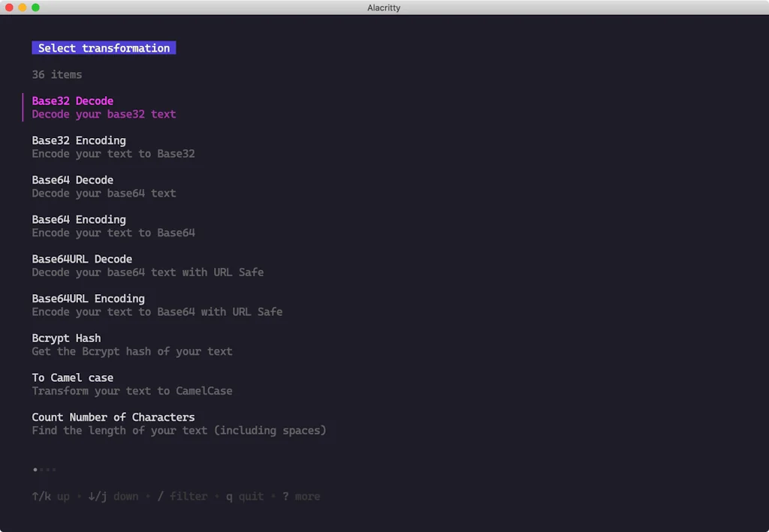Click the Select transformation title banner
Viewport: 769px width, 532px height.
click(x=104, y=48)
